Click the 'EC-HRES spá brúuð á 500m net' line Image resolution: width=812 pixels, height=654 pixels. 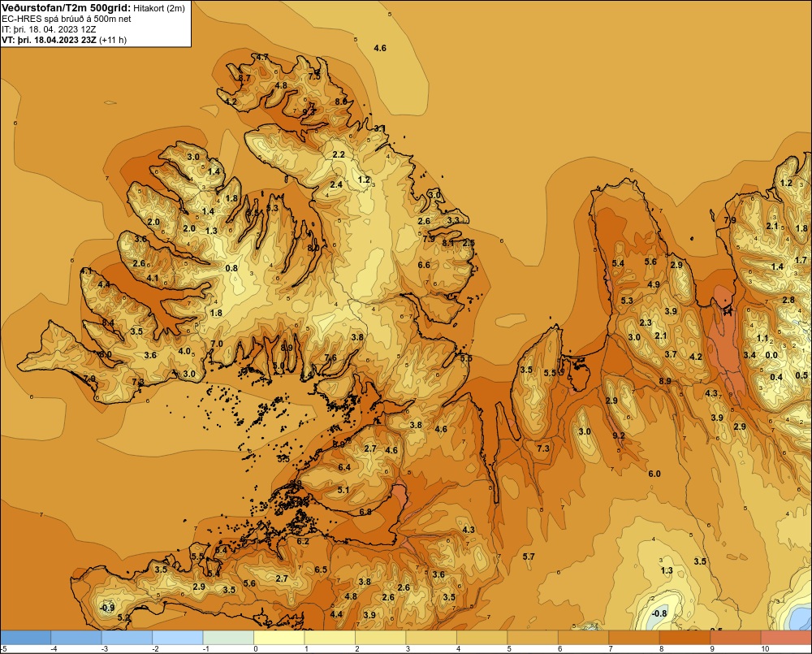click(67, 19)
